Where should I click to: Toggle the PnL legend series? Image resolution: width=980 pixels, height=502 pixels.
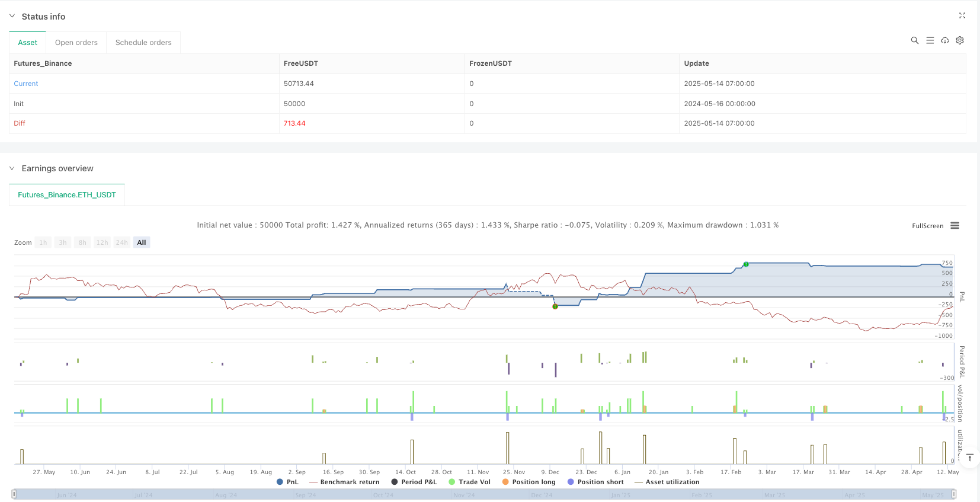pos(287,482)
